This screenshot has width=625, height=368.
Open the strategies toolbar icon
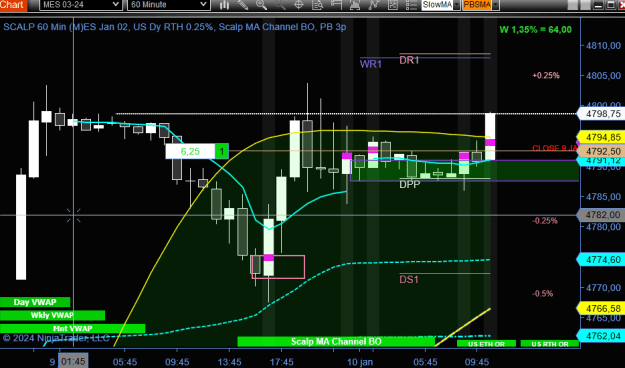[x=393, y=5]
